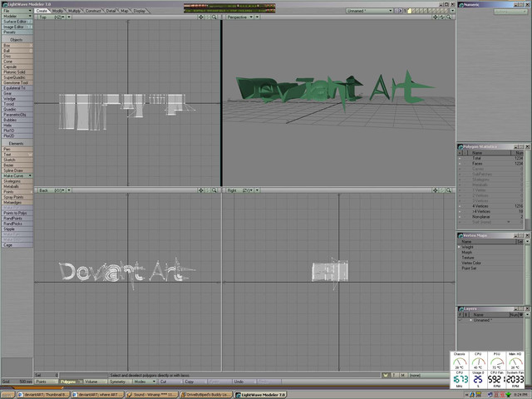Image resolution: width=532 pixels, height=399 pixels.
Task: Open the Unnamed object dropdown
Action: (x=369, y=11)
